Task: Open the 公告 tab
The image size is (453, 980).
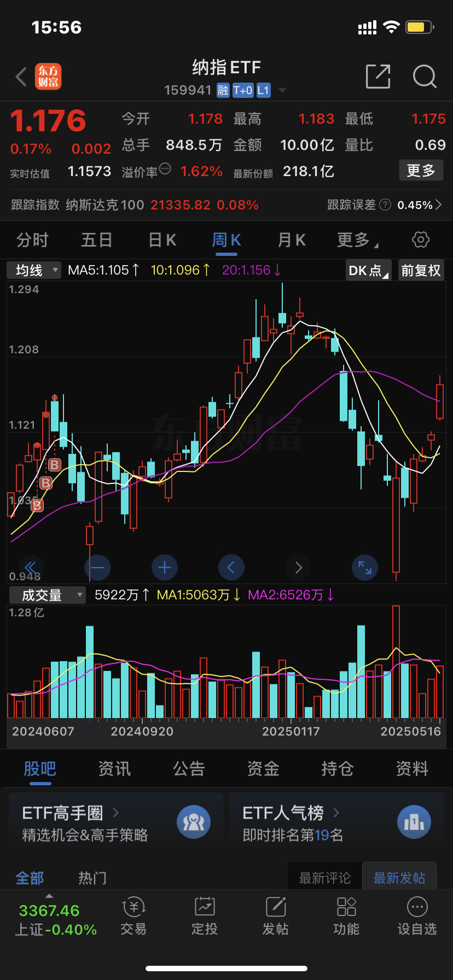Action: click(189, 769)
